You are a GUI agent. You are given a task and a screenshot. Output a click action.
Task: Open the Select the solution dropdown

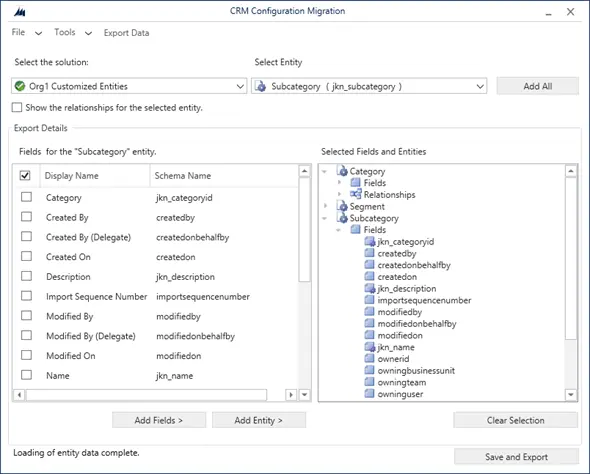pyautogui.click(x=240, y=86)
